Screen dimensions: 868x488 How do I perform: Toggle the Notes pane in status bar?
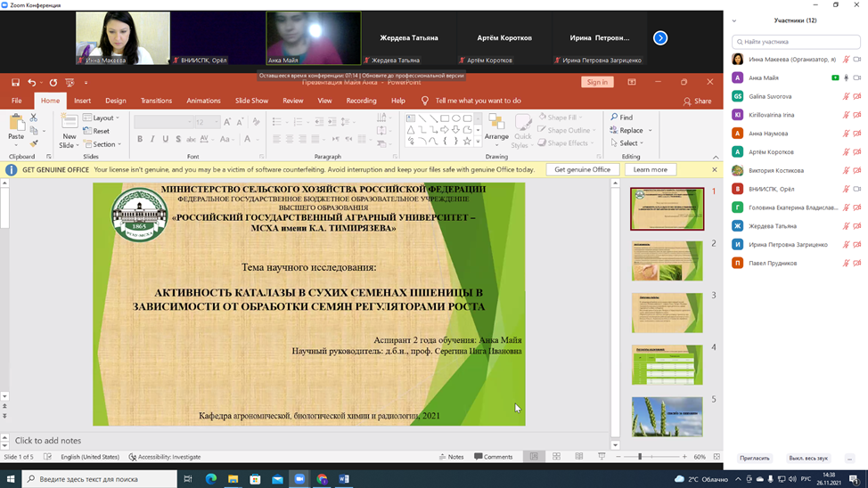451,457
